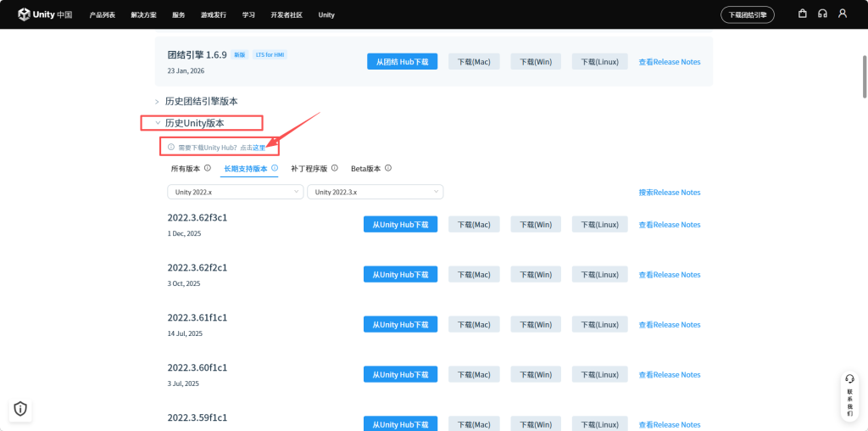This screenshot has height=431, width=868.
Task: Click the headset support icon in header
Action: click(x=822, y=14)
